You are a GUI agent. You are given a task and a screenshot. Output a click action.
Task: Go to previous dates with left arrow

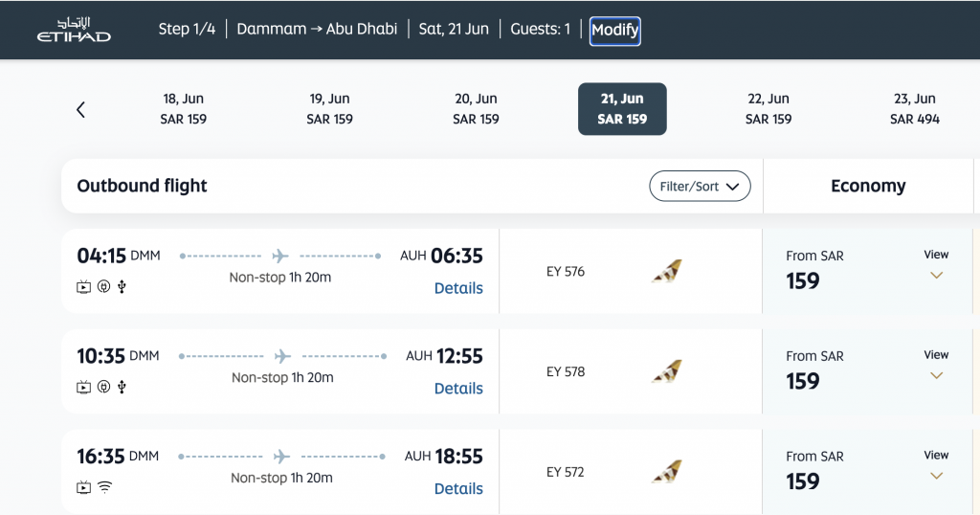tap(81, 109)
